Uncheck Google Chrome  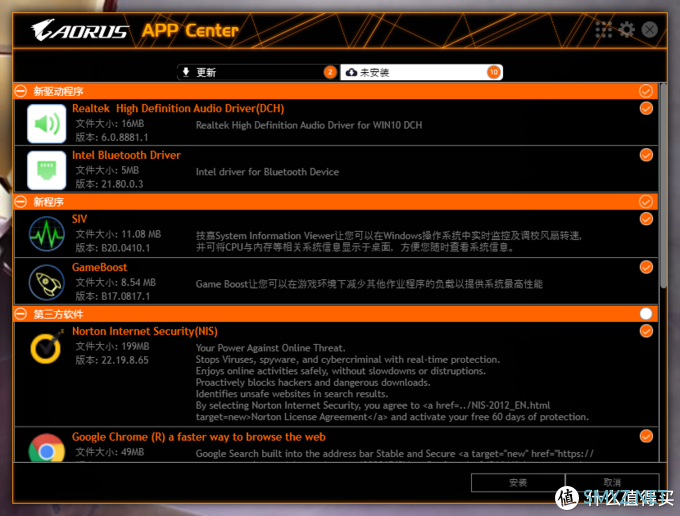[646, 436]
